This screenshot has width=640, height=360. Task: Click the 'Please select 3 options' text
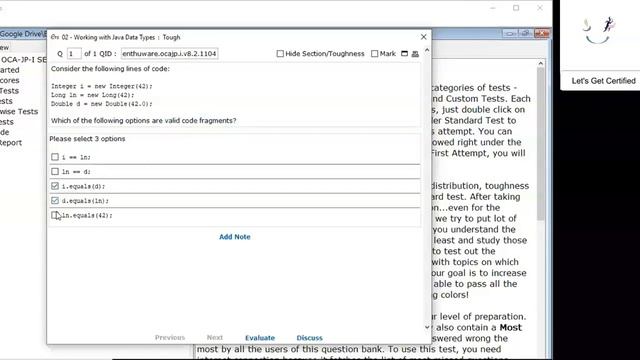(87, 139)
